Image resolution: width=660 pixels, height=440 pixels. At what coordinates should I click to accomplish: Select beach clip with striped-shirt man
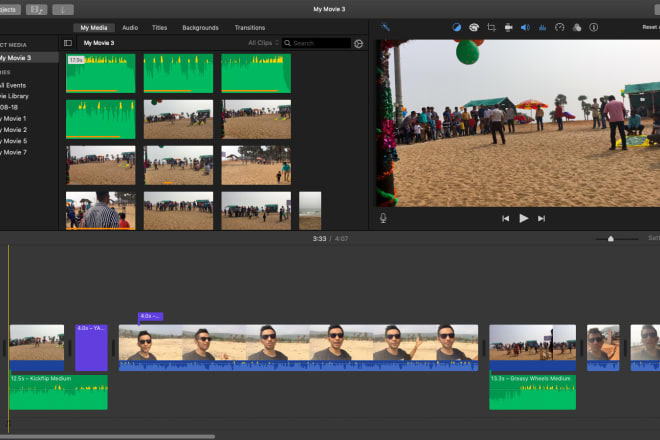[101, 211]
